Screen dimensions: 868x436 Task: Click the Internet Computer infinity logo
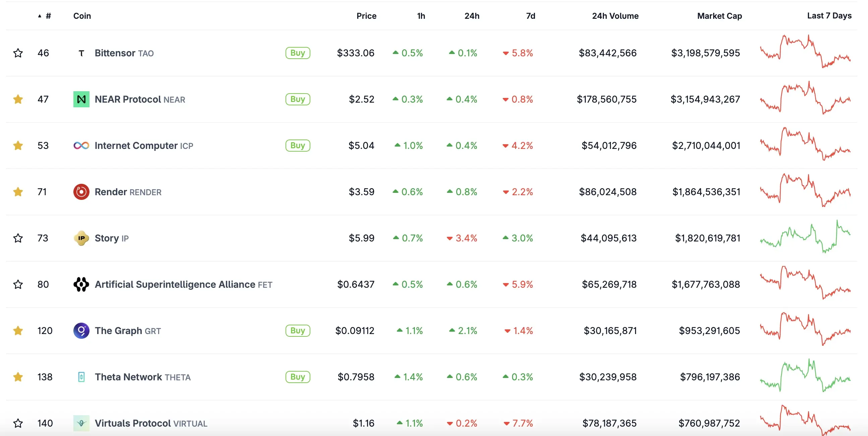(81, 145)
